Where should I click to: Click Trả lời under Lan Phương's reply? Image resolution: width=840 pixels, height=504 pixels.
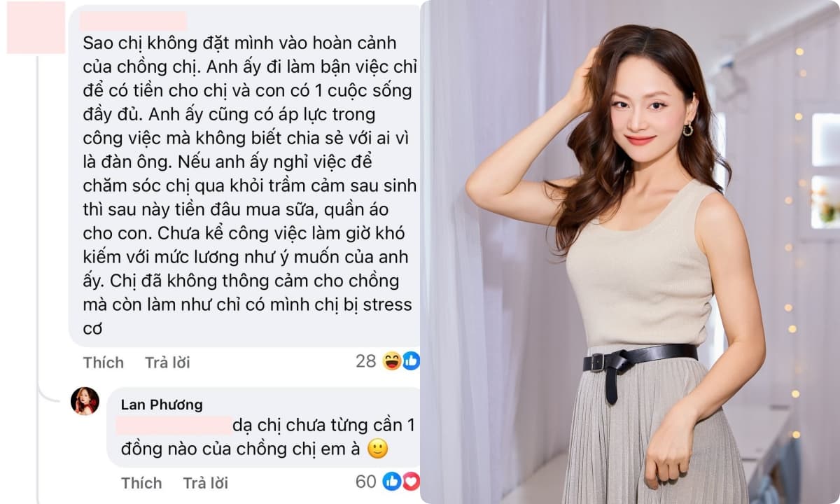206,483
